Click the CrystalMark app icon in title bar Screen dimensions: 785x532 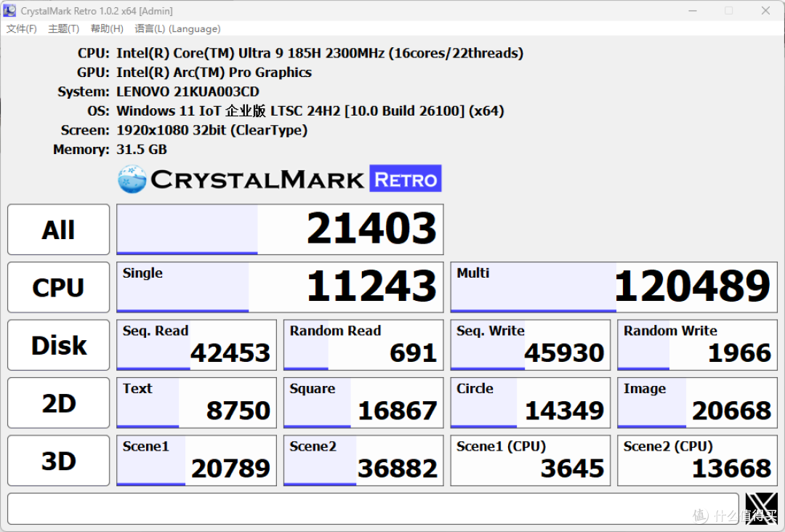coord(9,10)
